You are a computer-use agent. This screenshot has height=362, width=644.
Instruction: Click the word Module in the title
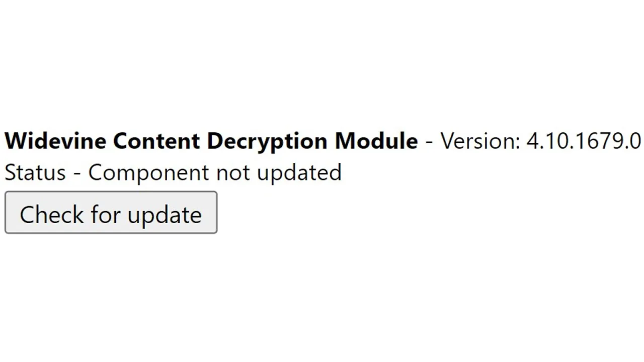pyautogui.click(x=376, y=141)
